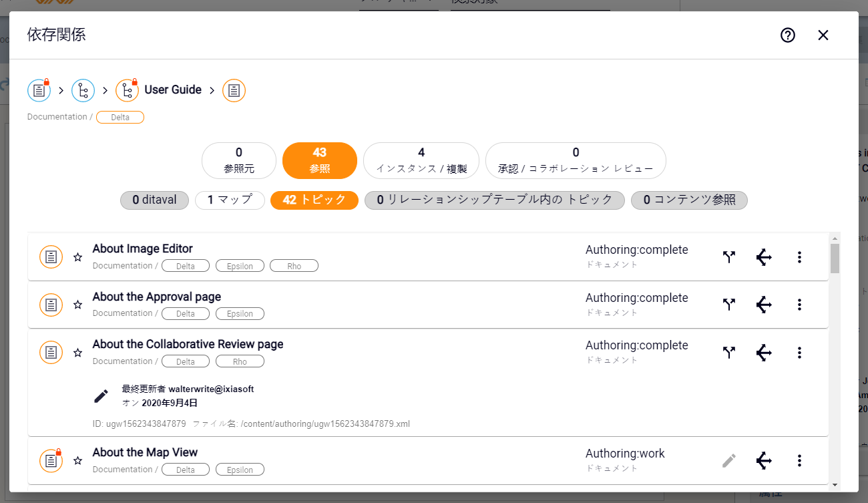
Task: Click branch icon for About Image Editor
Action: point(729,257)
